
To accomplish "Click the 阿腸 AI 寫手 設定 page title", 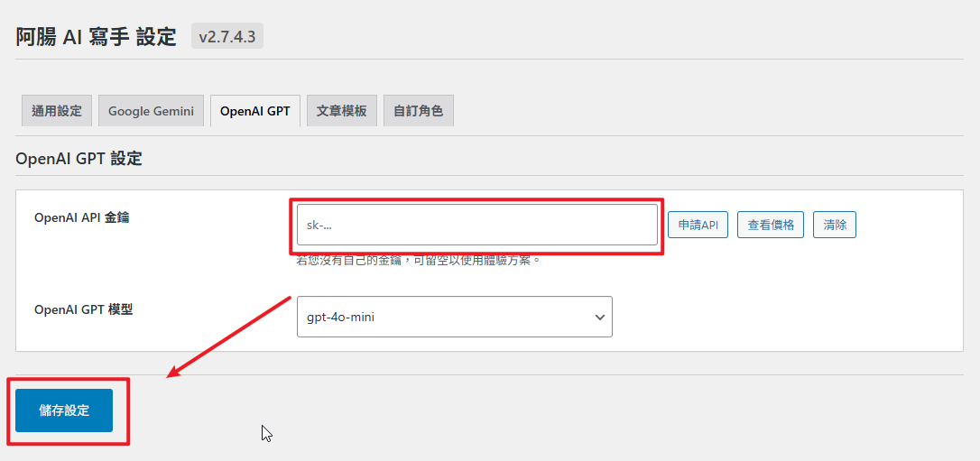I will 96,37.
